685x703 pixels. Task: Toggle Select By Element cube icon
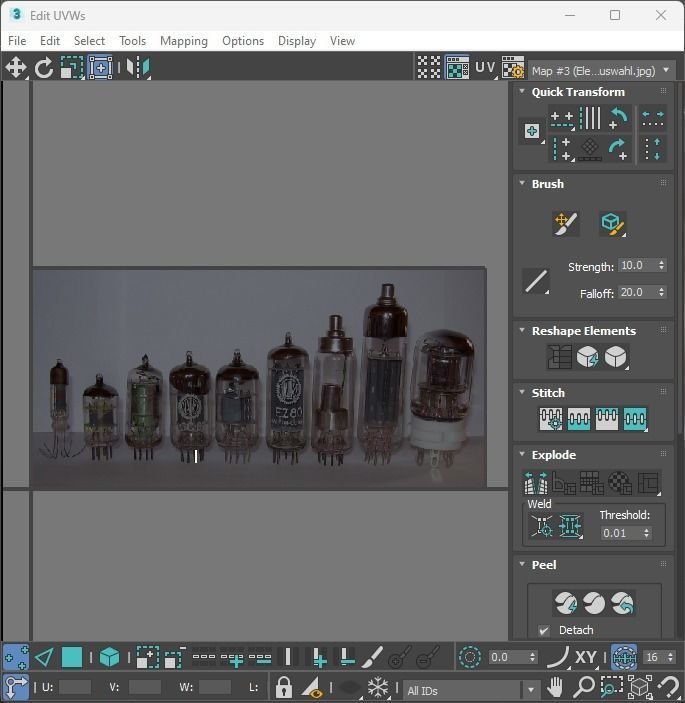[109, 658]
